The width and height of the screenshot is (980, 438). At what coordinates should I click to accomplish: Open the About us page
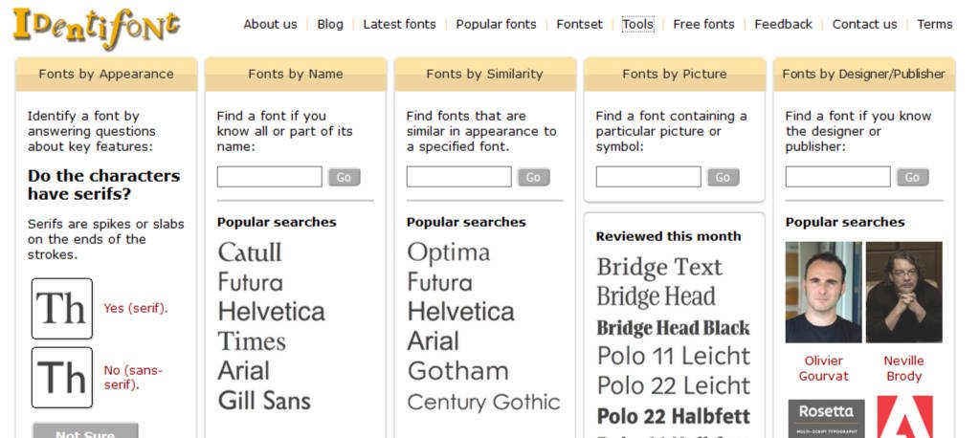pos(270,24)
